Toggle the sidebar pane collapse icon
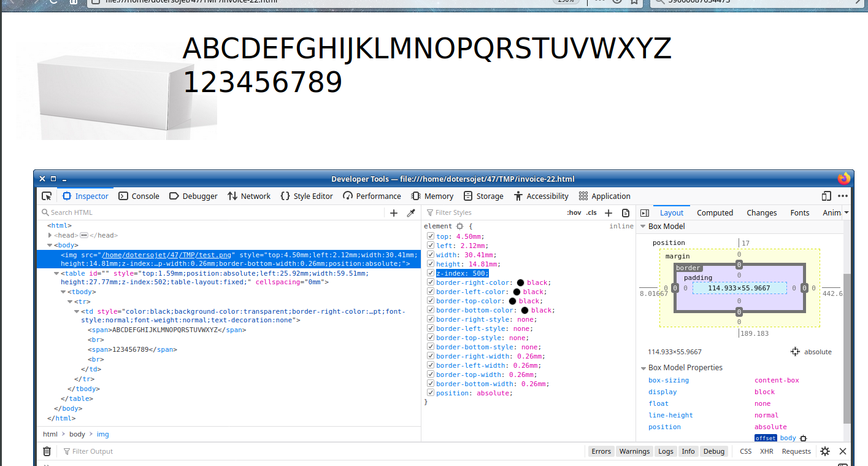868x466 pixels. click(x=645, y=213)
